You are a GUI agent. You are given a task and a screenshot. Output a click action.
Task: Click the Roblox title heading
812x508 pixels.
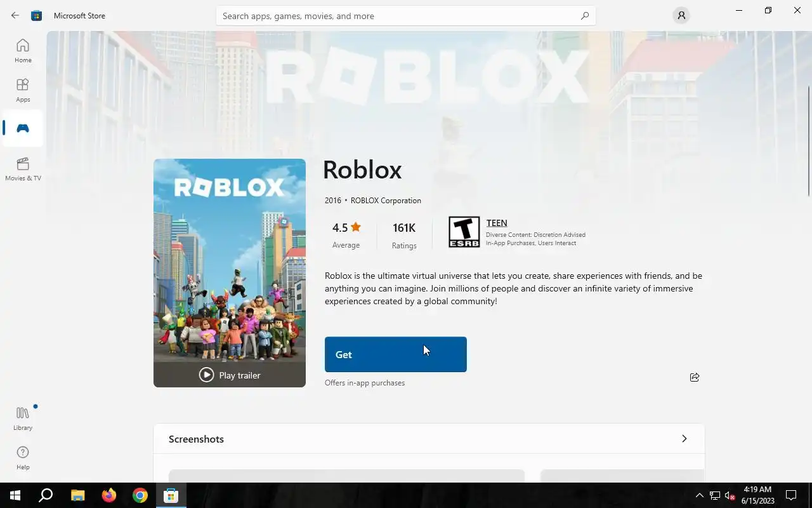click(x=362, y=170)
